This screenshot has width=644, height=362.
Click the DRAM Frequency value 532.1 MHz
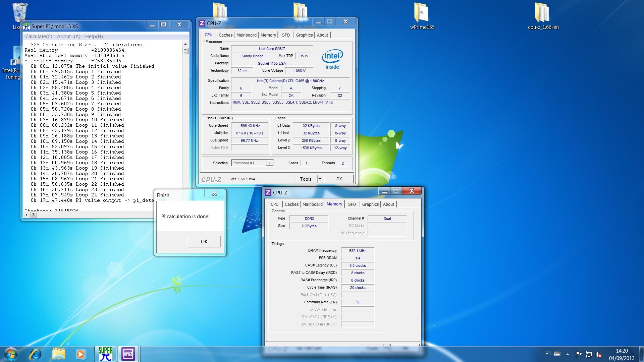click(358, 251)
